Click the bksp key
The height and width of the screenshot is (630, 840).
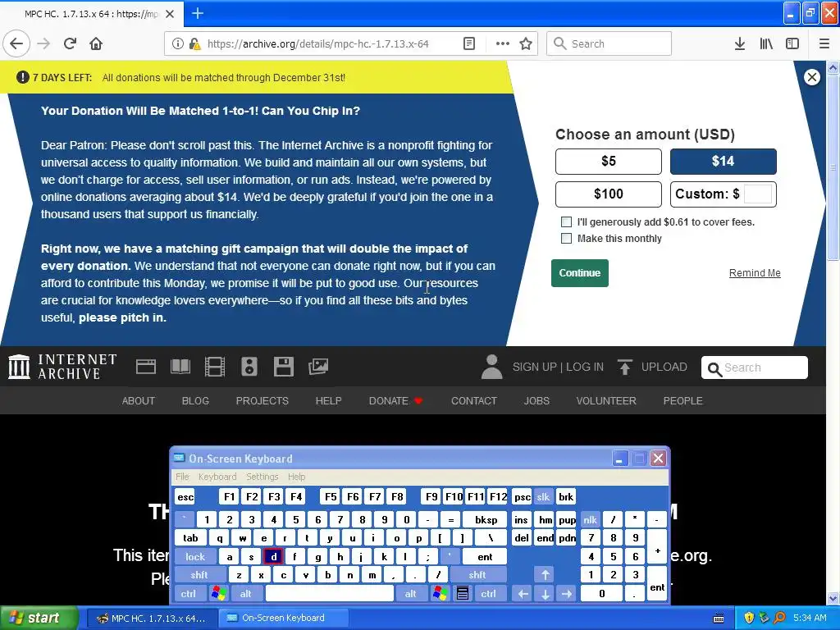click(486, 519)
